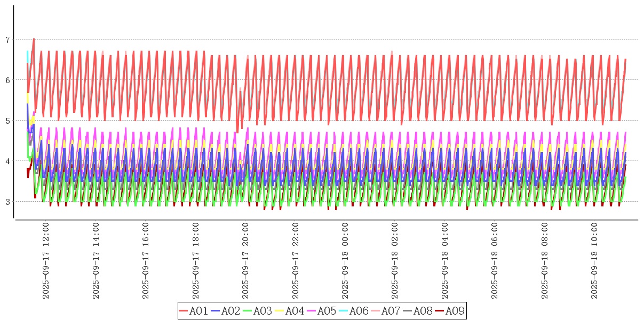Click the 2025-09-18 04:00 time label
Image resolution: width=644 pixels, height=320 pixels.
click(444, 261)
